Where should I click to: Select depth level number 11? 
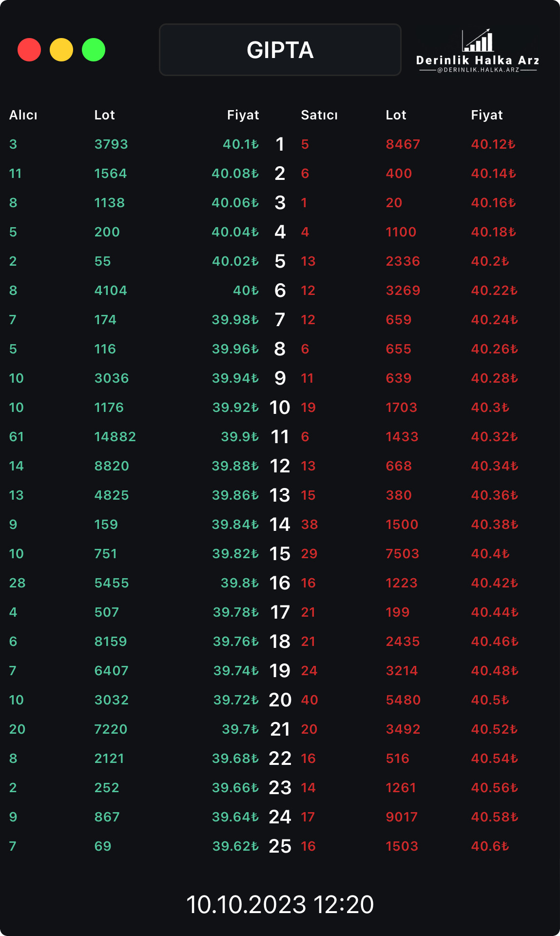[280, 437]
